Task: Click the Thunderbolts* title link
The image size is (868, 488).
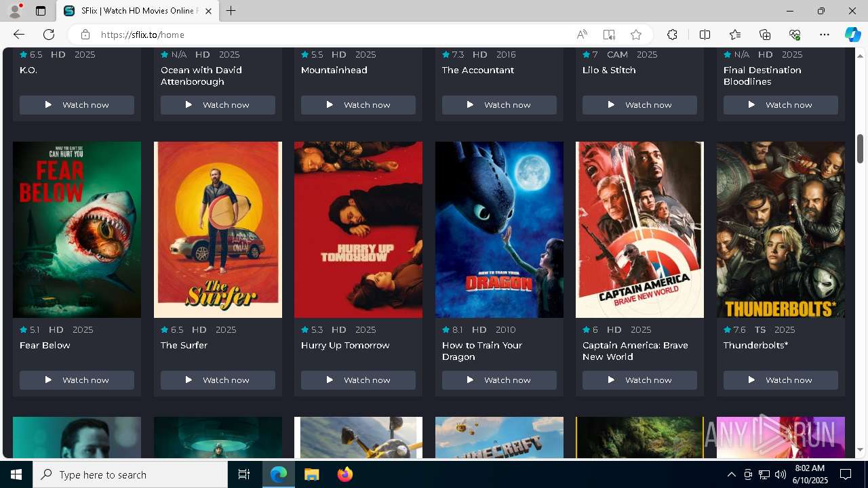Action: tap(755, 345)
